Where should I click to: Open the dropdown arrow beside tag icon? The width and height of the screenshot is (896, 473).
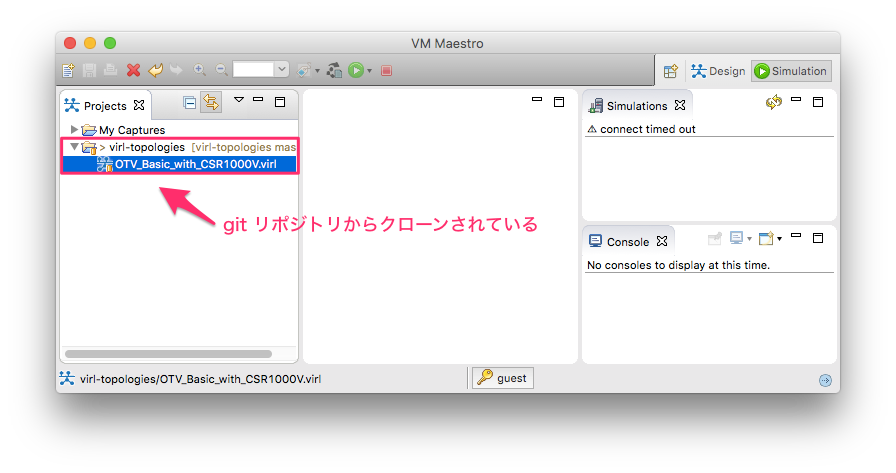pos(317,71)
